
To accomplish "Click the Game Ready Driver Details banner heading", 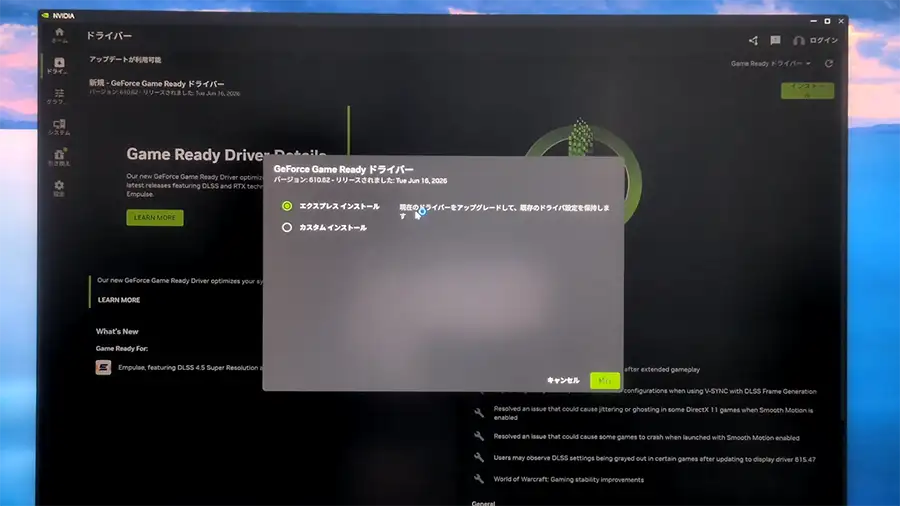I will (226, 154).
